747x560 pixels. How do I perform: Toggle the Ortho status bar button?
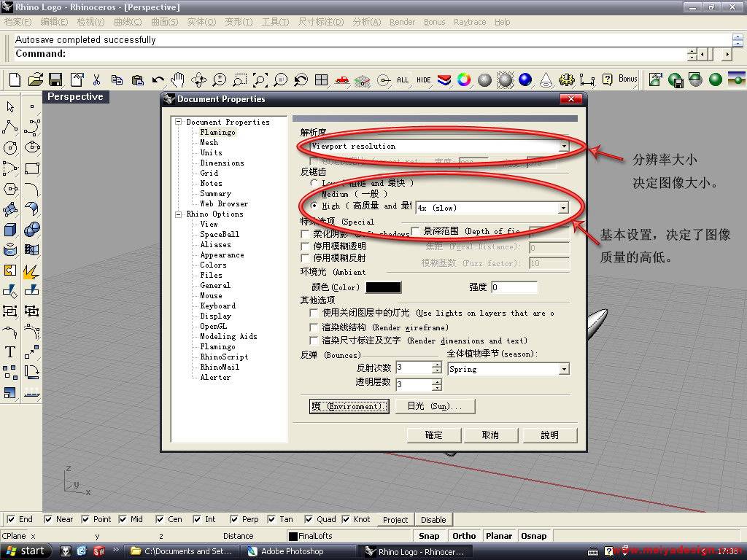tap(464, 536)
